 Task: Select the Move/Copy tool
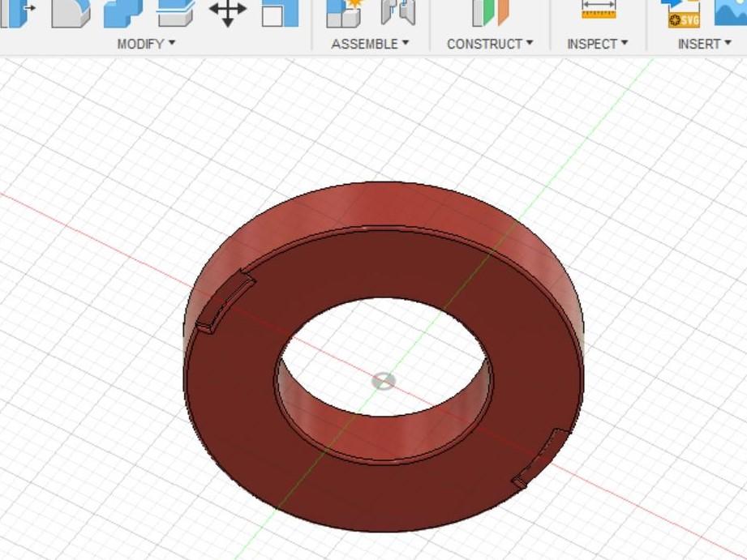tap(230, 15)
